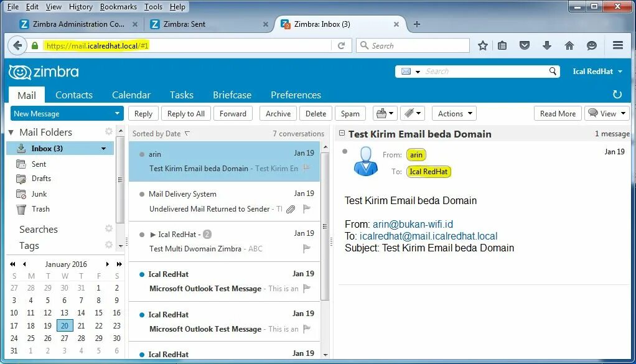This screenshot has width=636, height=364.
Task: Open the Trash folder
Action: (39, 209)
